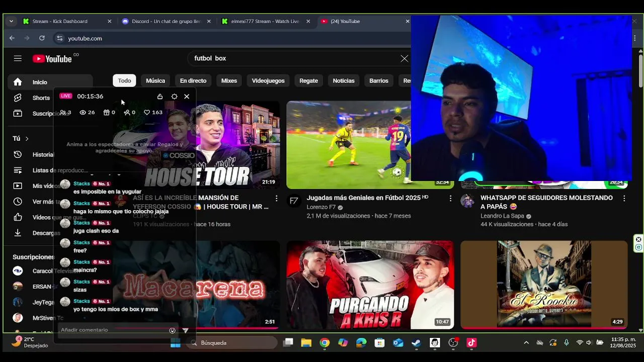This screenshot has height=362, width=644.
Task: Open the Lorenzo F7 channel link
Action: click(321, 207)
